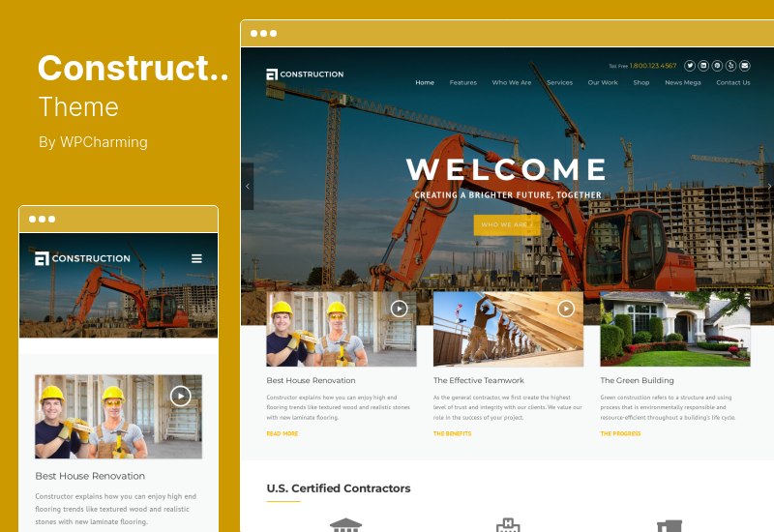Click the Construction logo in desktop header
This screenshot has height=532, width=774.
tap(305, 74)
